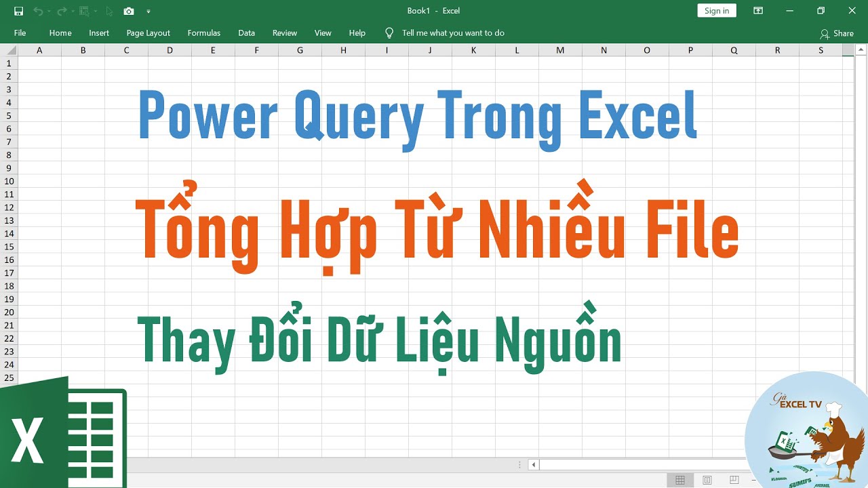Click the Camera tool icon
Image resolution: width=868 pixels, height=488 pixels.
click(x=129, y=11)
